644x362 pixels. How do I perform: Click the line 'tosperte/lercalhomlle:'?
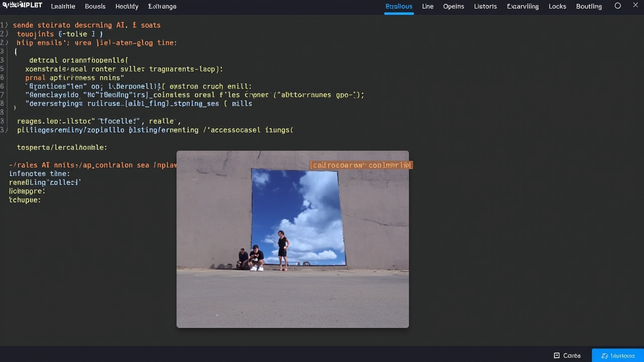click(62, 147)
